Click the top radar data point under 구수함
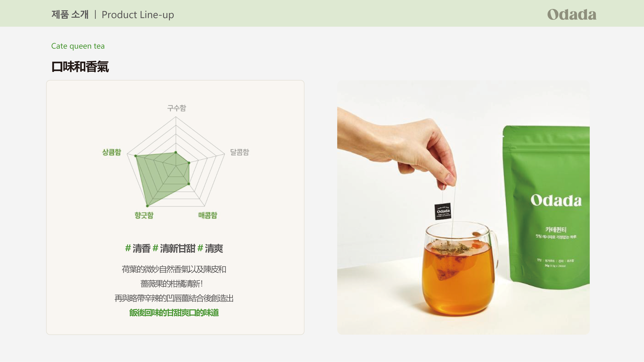Image resolution: width=644 pixels, height=362 pixels. point(176,152)
